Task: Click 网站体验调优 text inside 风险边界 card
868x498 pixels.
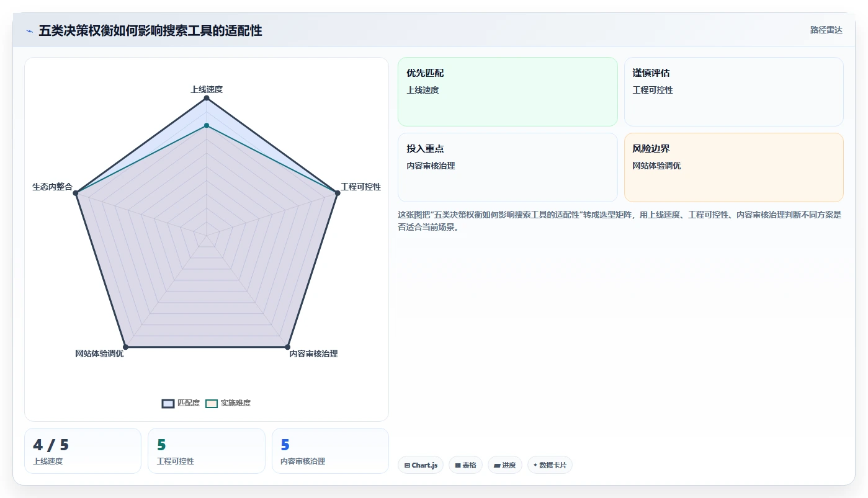Action: 656,166
